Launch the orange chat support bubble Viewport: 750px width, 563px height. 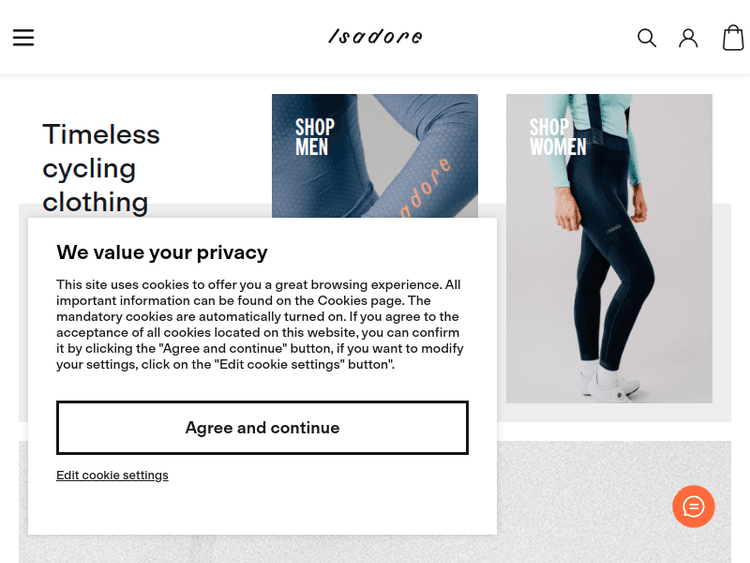click(693, 506)
